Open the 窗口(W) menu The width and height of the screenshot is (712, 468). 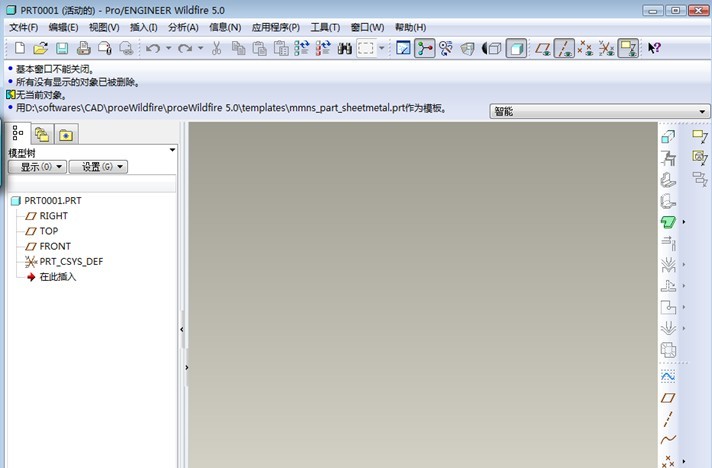pyautogui.click(x=367, y=27)
